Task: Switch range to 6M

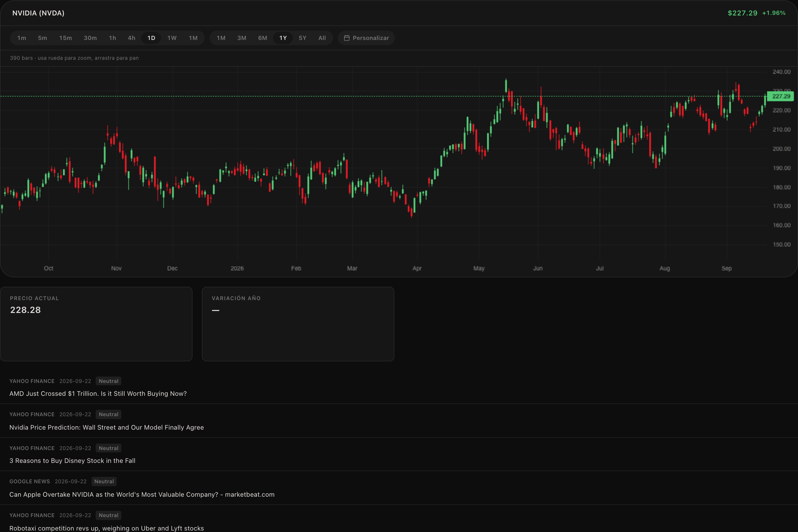Action: coord(262,38)
